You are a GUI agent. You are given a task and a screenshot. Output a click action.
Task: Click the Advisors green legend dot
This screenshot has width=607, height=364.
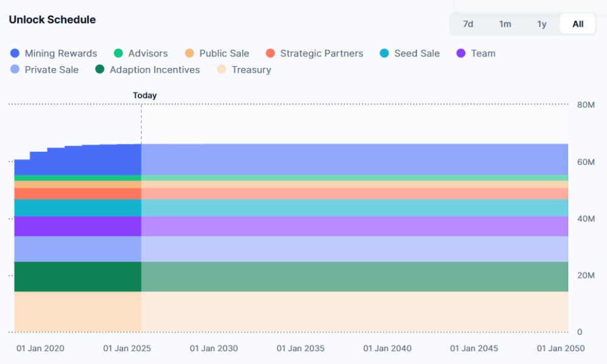pyautogui.click(x=118, y=53)
